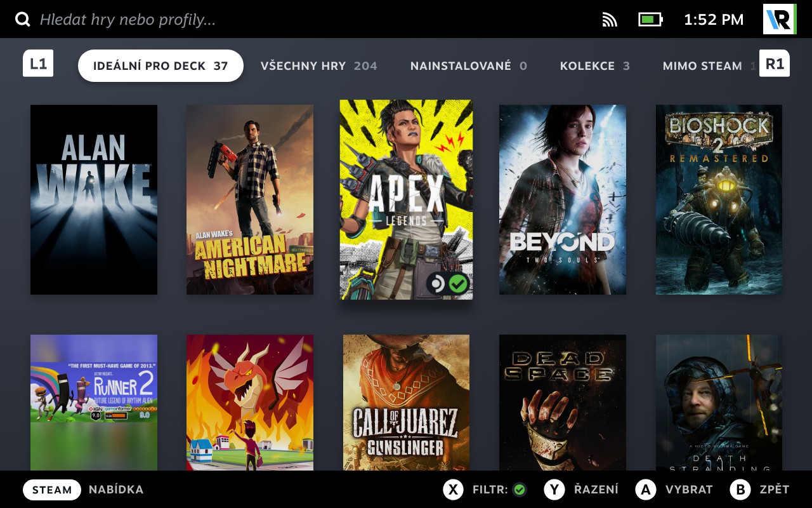
Task: Select the 'Ideální pro Deck' tab
Action: coord(160,66)
